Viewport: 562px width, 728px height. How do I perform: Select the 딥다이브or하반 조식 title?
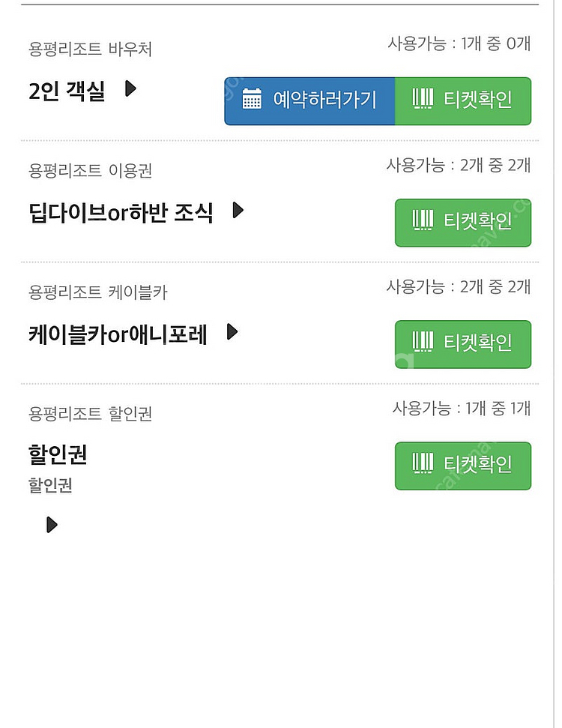coord(121,212)
